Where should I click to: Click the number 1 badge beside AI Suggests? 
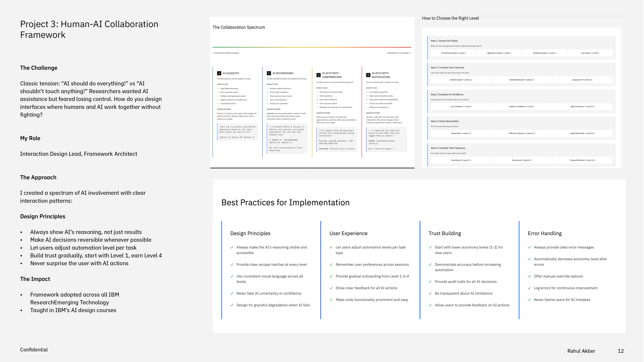pos(219,73)
